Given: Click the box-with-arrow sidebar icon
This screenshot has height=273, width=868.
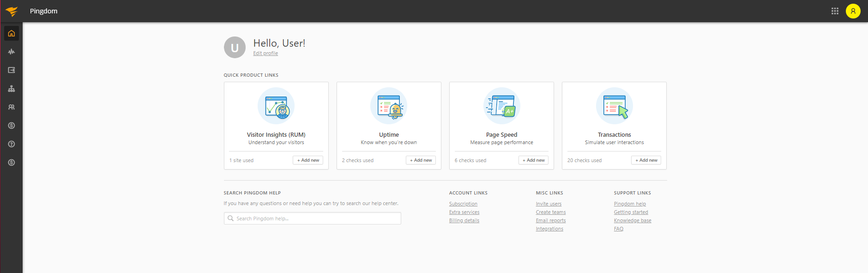Looking at the screenshot, I should click(12, 70).
